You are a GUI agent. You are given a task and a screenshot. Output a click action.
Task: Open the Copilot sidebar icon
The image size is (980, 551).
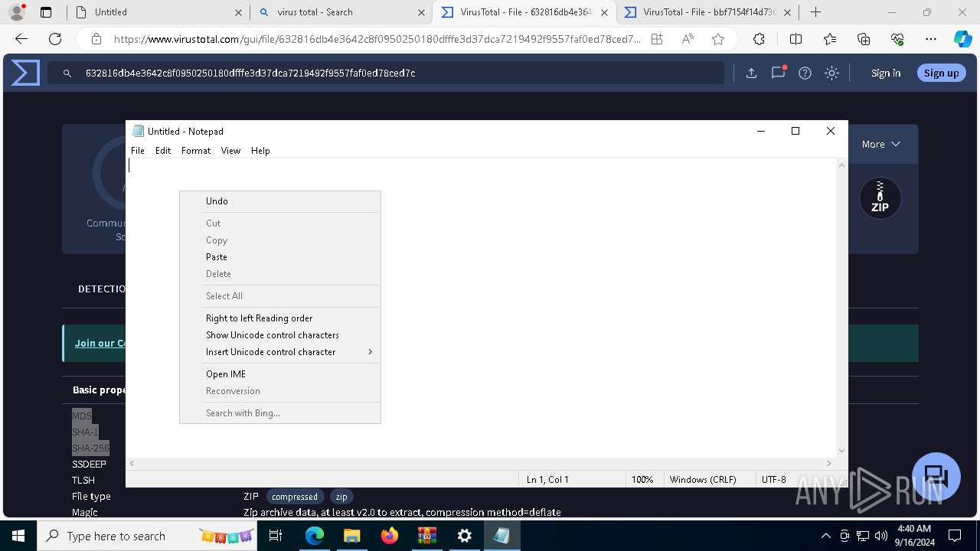pyautogui.click(x=962, y=39)
